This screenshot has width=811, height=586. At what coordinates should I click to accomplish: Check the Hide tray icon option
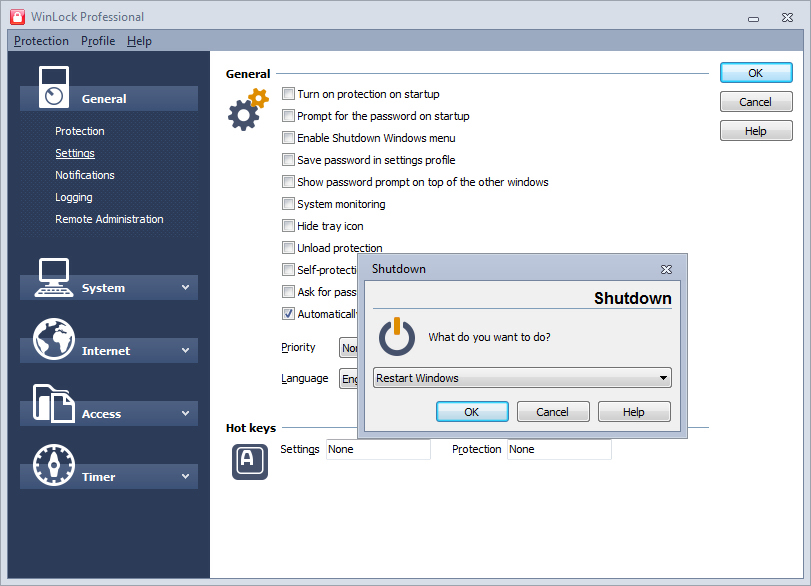(x=288, y=226)
